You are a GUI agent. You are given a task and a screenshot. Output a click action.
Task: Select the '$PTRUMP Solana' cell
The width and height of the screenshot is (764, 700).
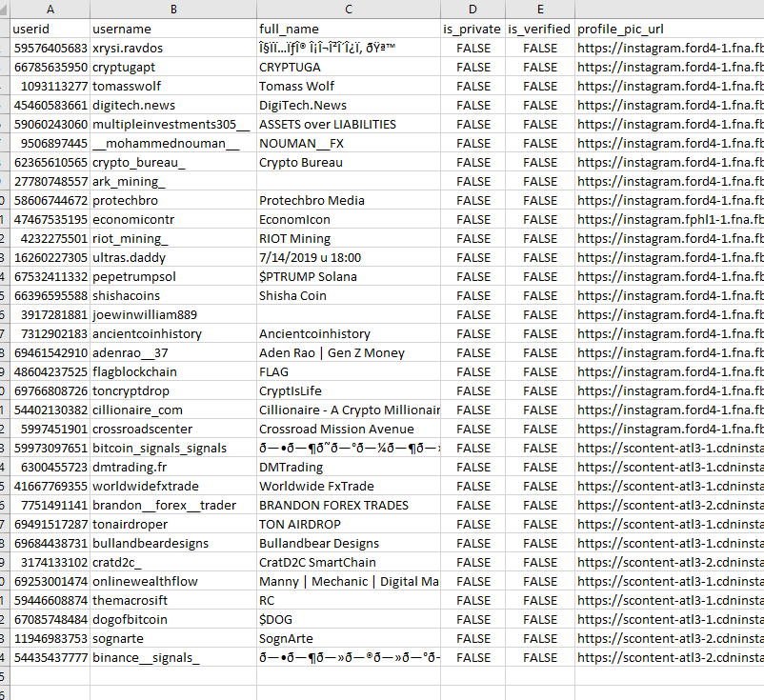coord(349,276)
